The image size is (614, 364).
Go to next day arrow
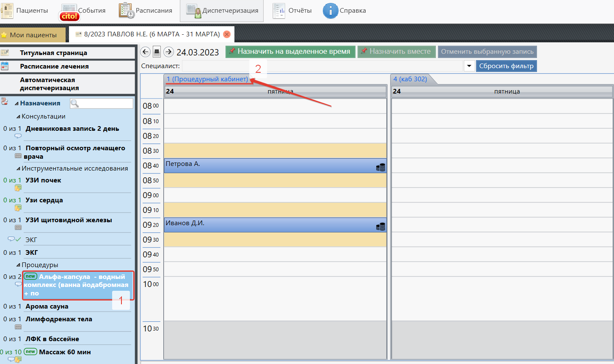[x=168, y=52]
